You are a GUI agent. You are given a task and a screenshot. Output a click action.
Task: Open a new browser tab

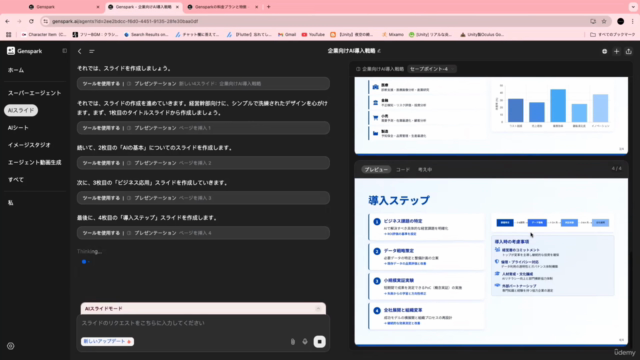coord(269,7)
